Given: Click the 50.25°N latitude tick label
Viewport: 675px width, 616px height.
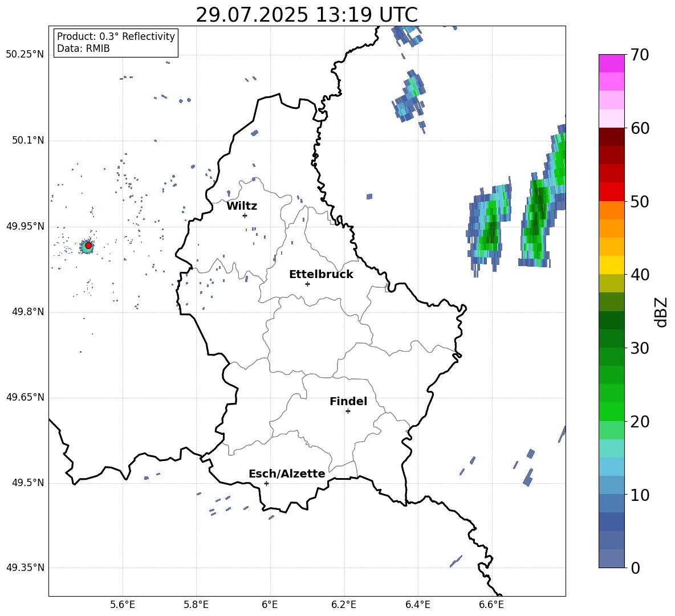Looking at the screenshot, I should pos(25,55).
